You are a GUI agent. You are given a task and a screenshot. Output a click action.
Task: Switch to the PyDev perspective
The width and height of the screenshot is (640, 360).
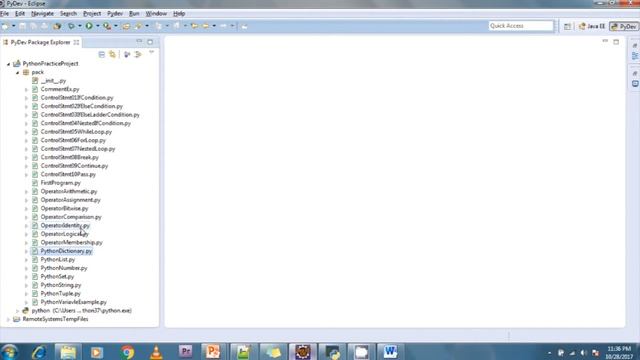624,26
